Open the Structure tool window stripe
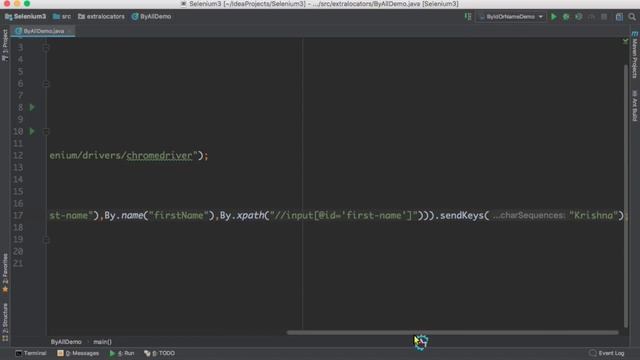Image resolution: width=640 pixels, height=360 pixels. point(5,322)
